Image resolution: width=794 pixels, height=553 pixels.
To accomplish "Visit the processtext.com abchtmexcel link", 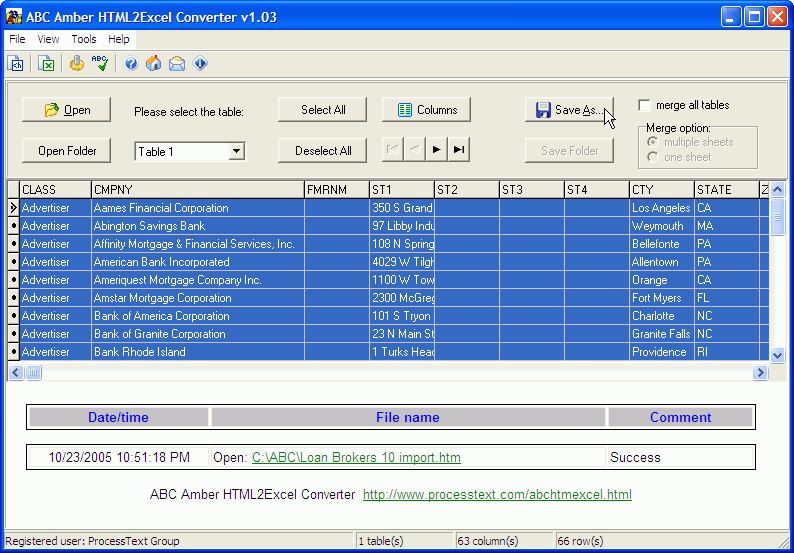I will (x=497, y=495).
